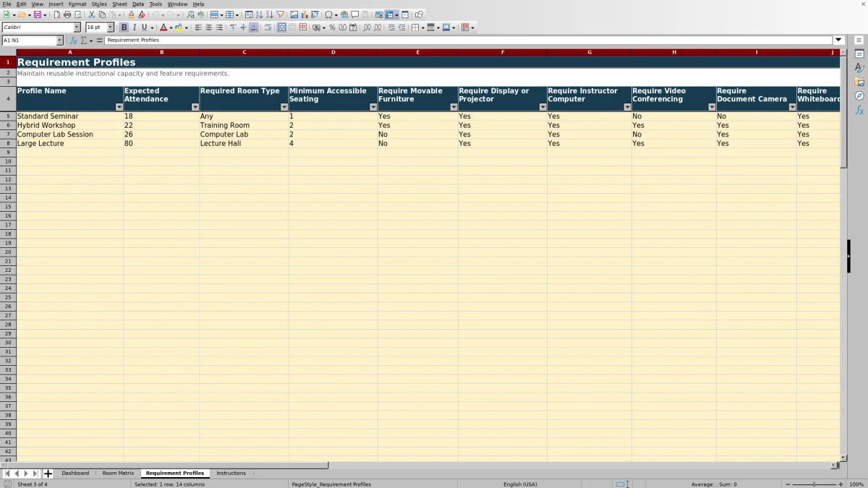Switch to the Instructions sheet tab
This screenshot has width=868, height=488.
point(231,474)
